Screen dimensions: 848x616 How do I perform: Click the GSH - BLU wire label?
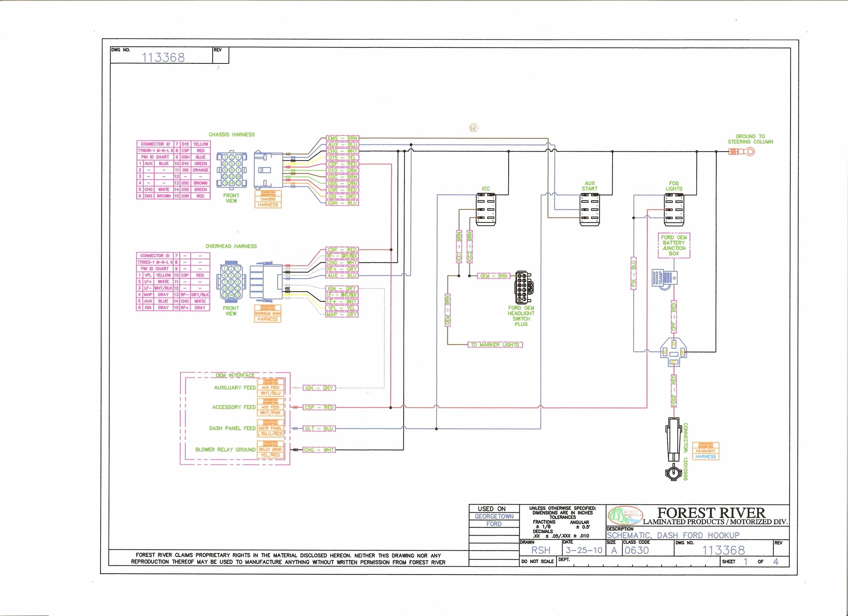[342, 203]
